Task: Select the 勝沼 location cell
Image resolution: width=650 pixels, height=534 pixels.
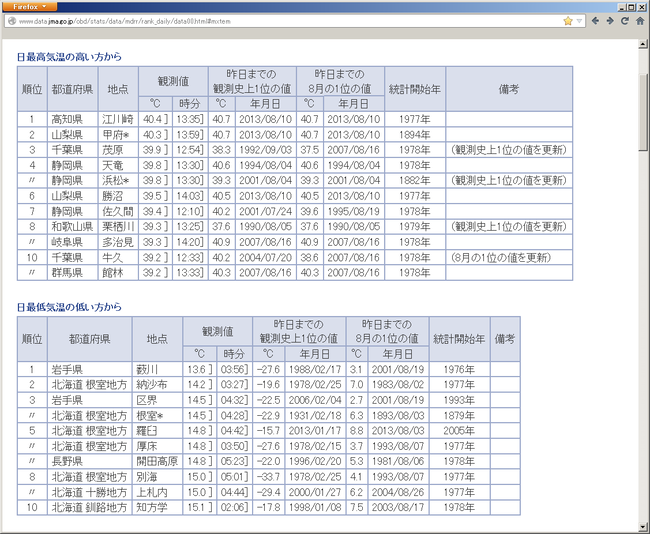Action: tap(118, 196)
